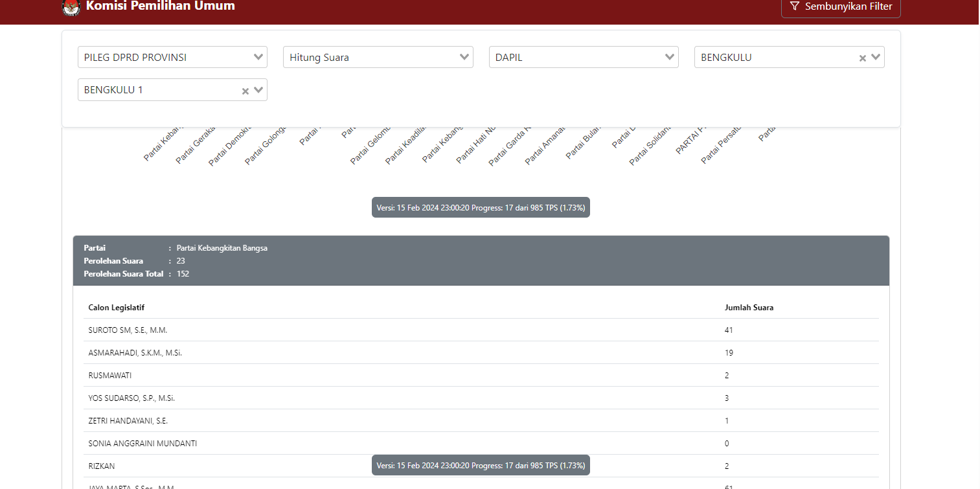Click the lower version progress badge over RIZKAN row
The width and height of the screenshot is (980, 489).
coord(481,465)
